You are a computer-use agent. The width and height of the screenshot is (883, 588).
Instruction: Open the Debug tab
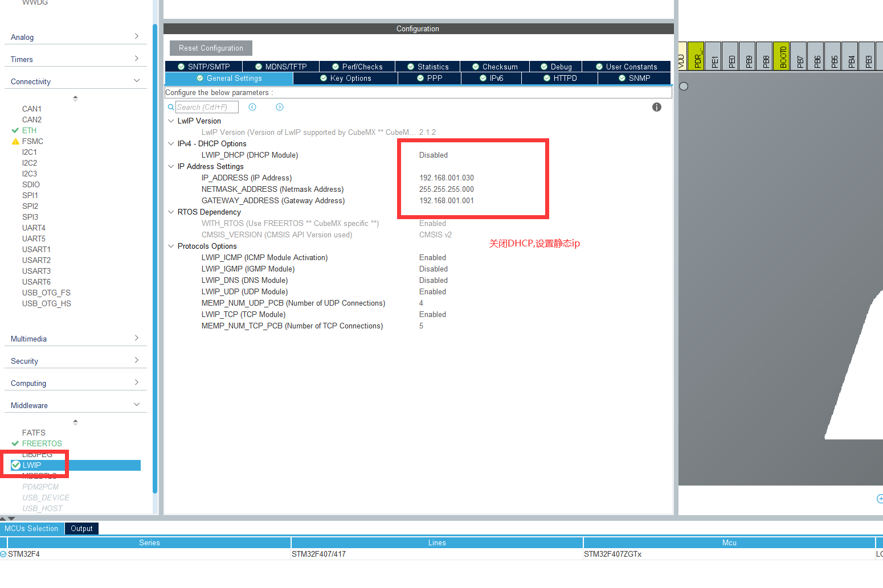coord(556,67)
